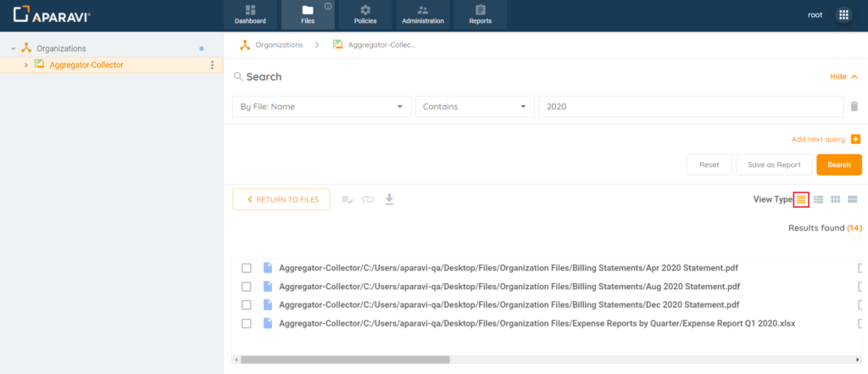Check the Dec 2020 Statement.pdf checkbox
868x374 pixels.
[x=247, y=304]
